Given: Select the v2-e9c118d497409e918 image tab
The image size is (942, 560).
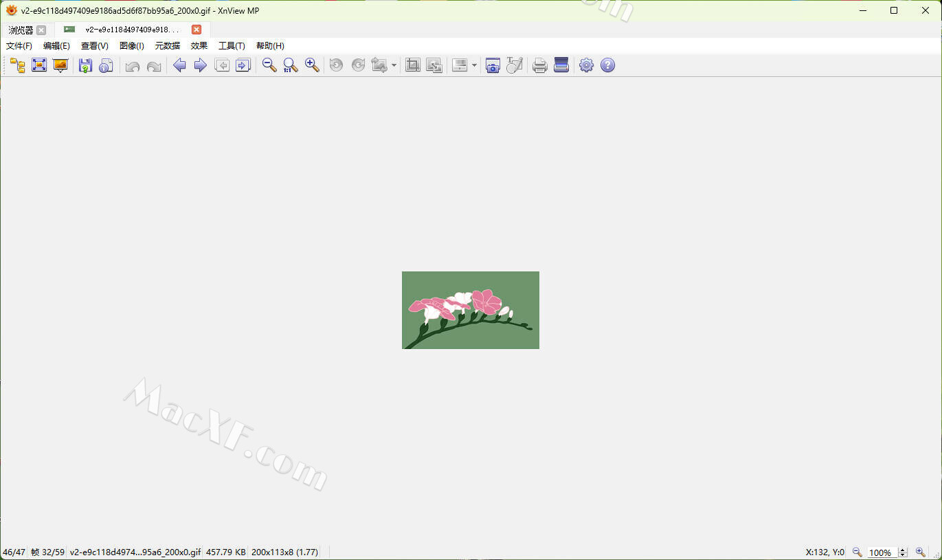Looking at the screenshot, I should [x=133, y=30].
